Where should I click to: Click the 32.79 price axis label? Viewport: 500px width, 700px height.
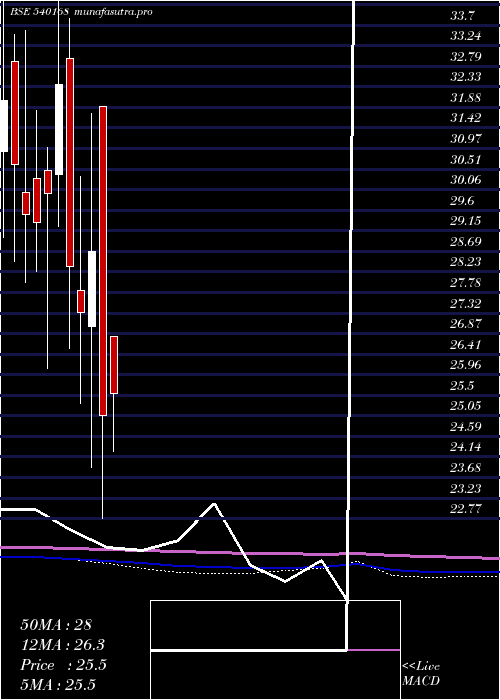click(466, 57)
